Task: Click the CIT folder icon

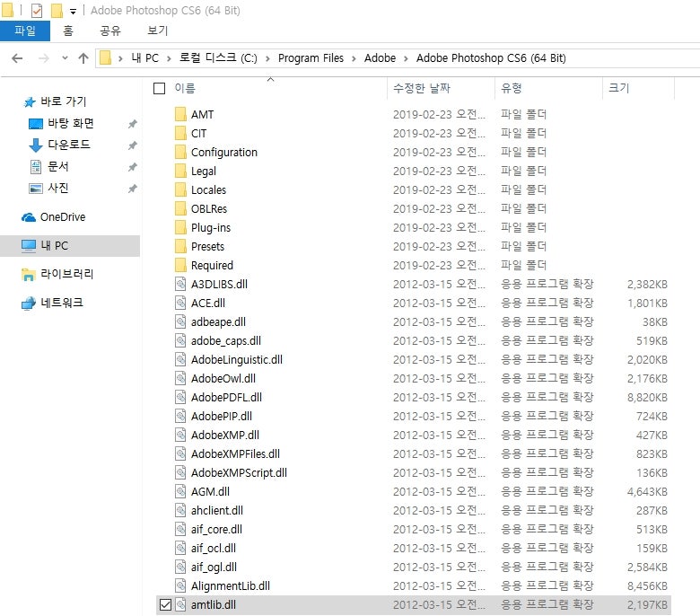Action: 180,133
